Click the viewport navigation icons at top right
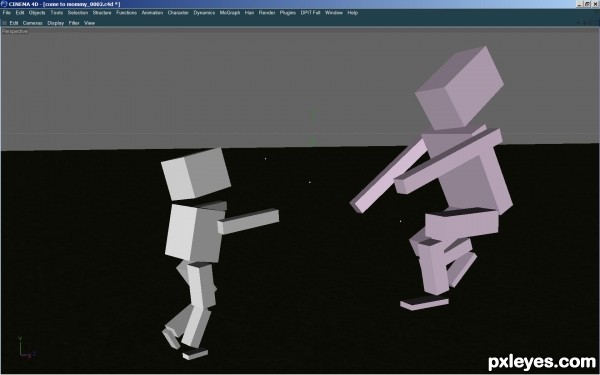 (587, 23)
